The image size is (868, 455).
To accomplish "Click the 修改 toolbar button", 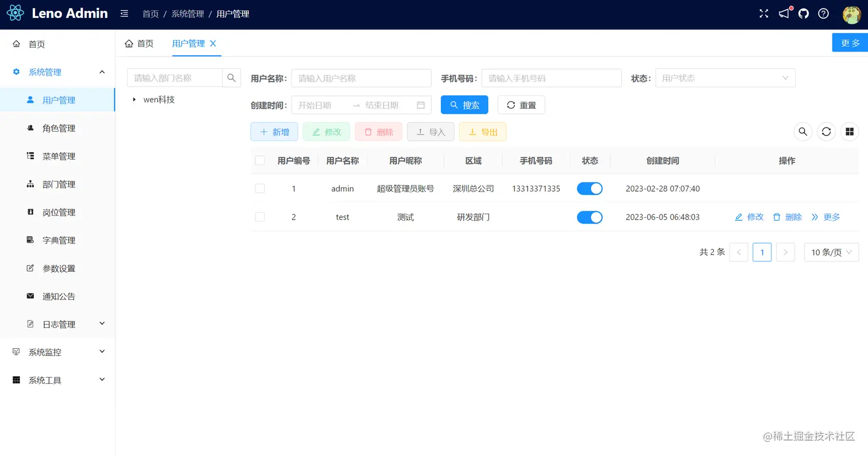I will (x=326, y=132).
